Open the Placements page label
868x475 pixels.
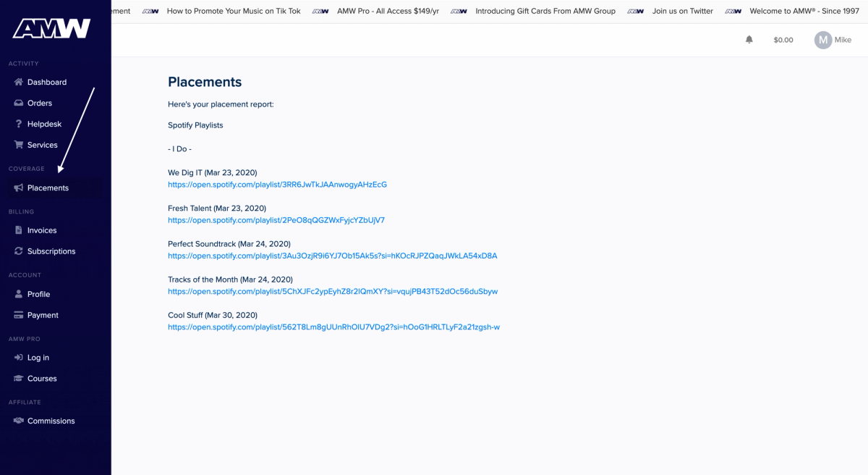coord(48,188)
